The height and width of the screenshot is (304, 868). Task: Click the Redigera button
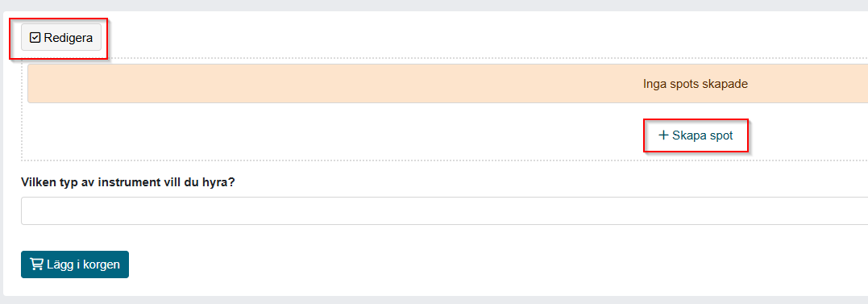pos(61,38)
